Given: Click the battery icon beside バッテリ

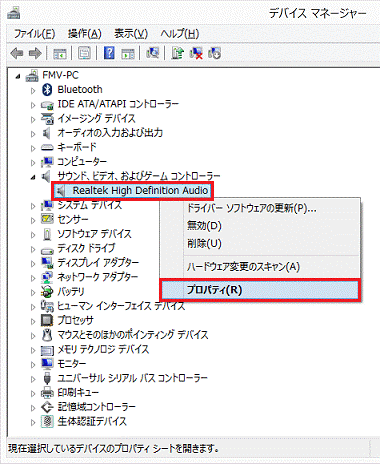Looking at the screenshot, I should click(x=47, y=292).
